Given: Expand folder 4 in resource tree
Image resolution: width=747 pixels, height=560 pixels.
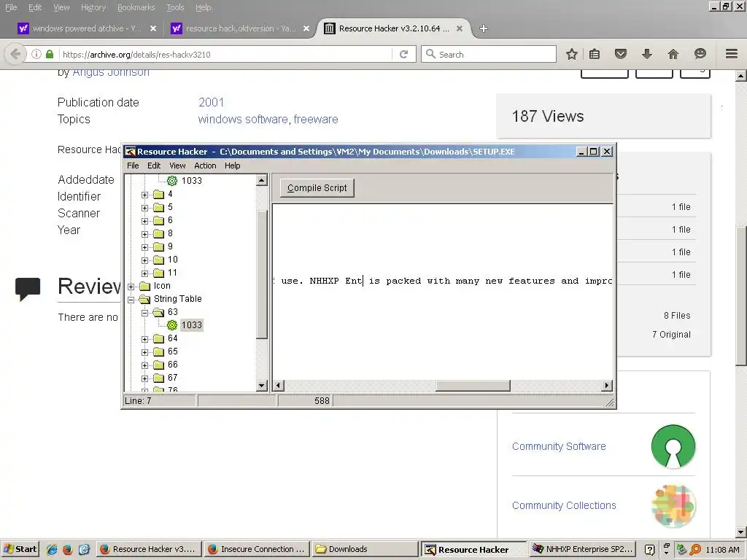Looking at the screenshot, I should click(145, 195).
